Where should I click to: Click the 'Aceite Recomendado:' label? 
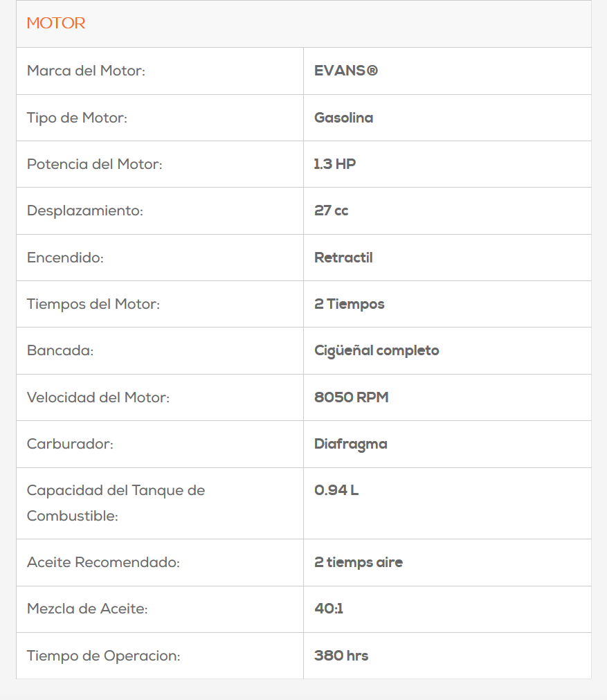pyautogui.click(x=103, y=562)
